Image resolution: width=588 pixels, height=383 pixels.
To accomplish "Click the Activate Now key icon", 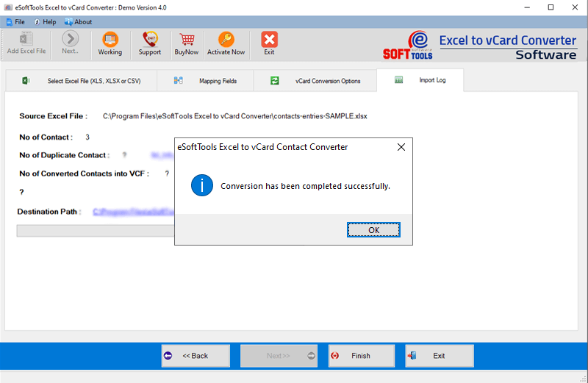I will [226, 44].
